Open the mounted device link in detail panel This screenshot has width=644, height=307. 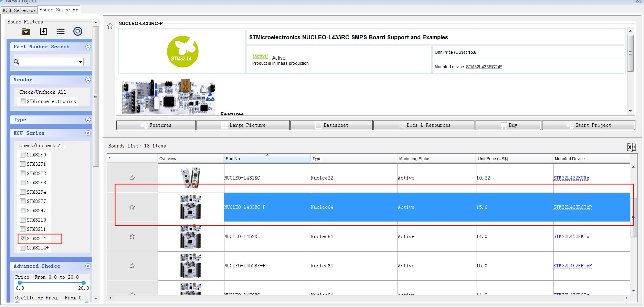tap(484, 67)
